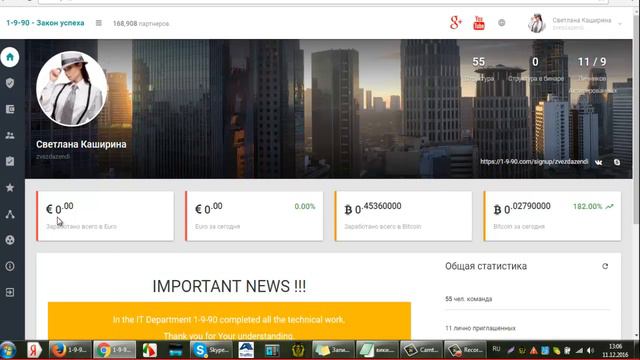Open the Yandex taskbar icon

tap(34, 350)
